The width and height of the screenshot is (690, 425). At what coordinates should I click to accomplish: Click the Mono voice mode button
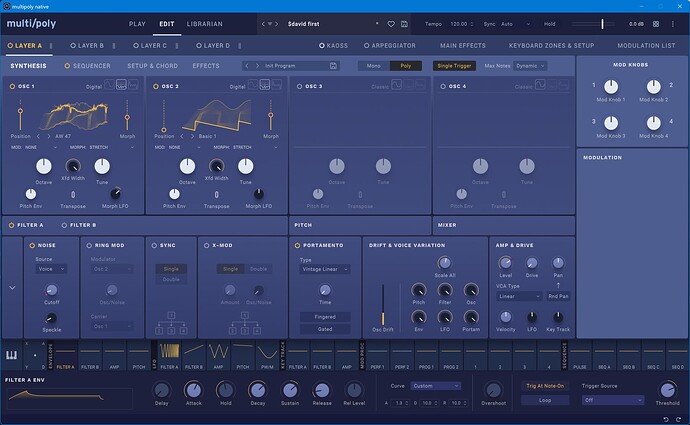[373, 66]
